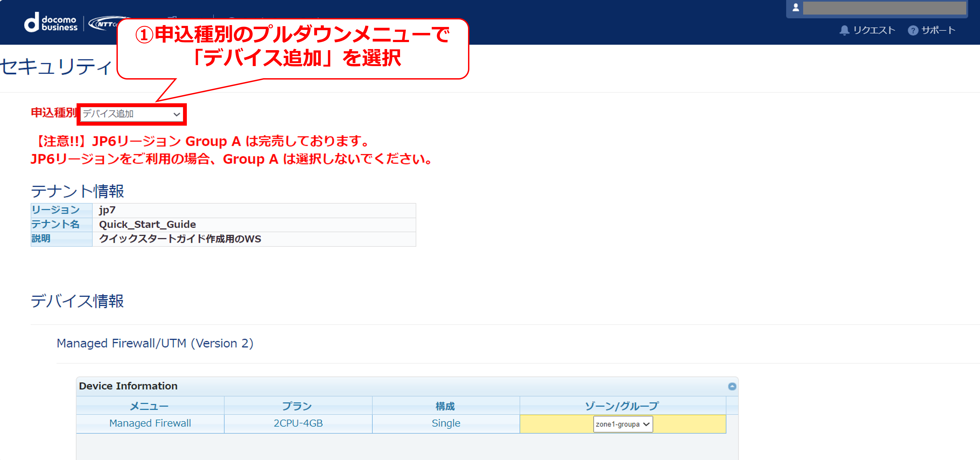
Task: Click the Managed Firewall/UTM (Version 2) heading
Action: point(155,343)
